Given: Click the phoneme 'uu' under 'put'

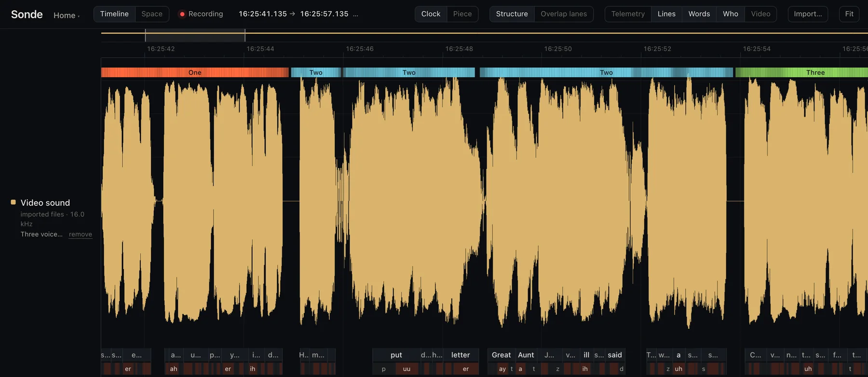Looking at the screenshot, I should 407,369.
